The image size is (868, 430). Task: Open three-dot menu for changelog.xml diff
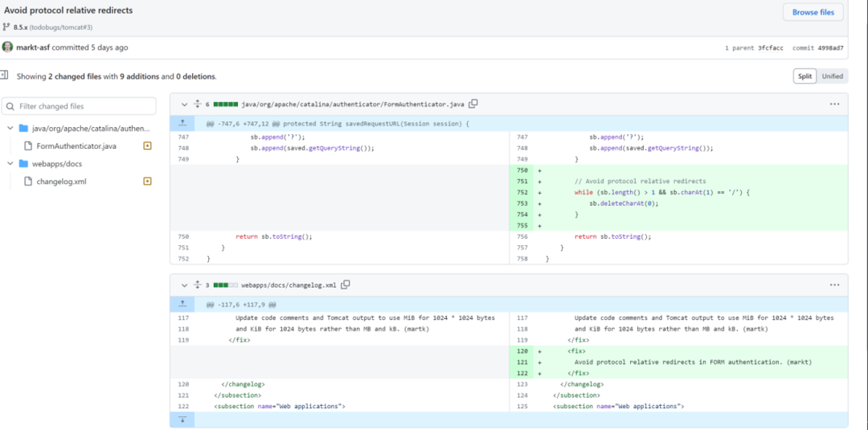click(x=834, y=285)
